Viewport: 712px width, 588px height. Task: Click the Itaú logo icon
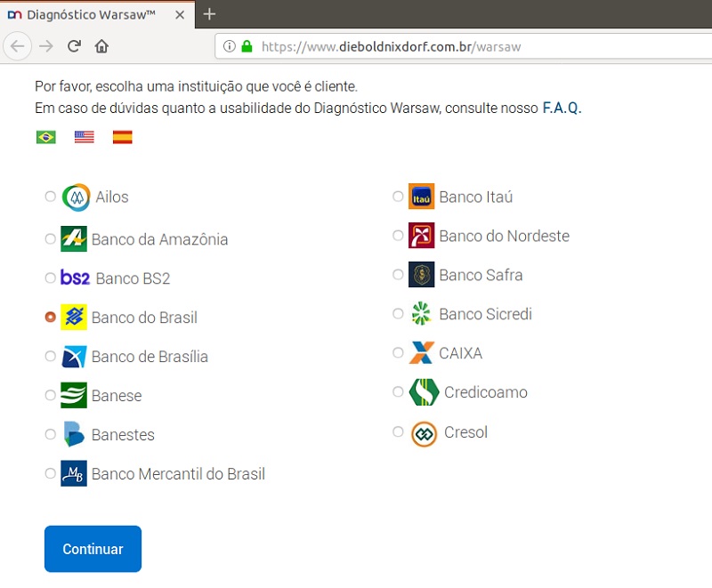421,197
